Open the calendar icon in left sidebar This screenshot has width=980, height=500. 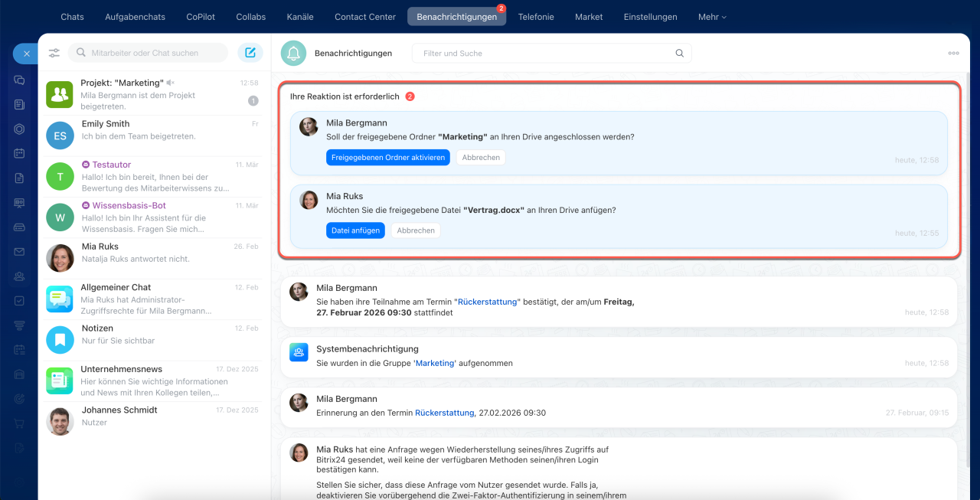(x=19, y=153)
